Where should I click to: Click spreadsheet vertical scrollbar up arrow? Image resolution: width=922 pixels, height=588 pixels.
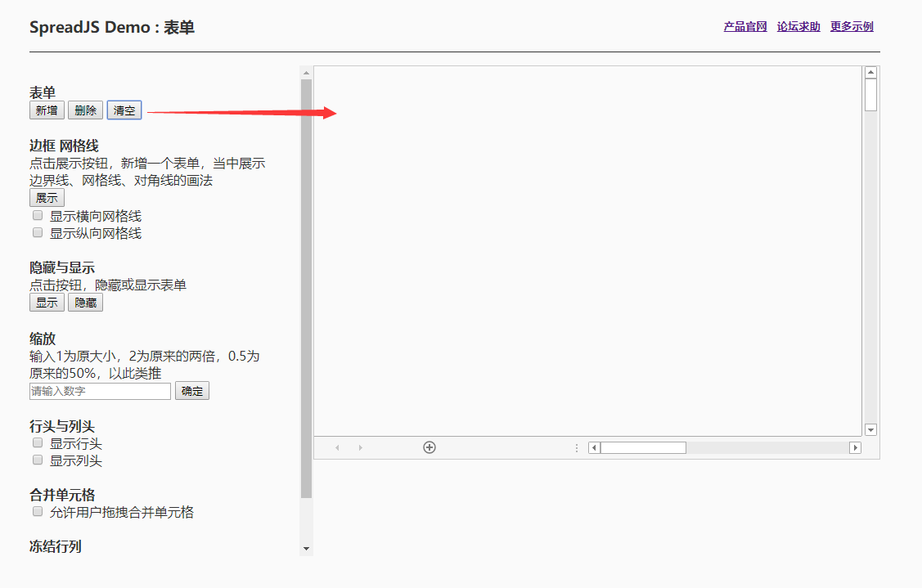tap(870, 72)
